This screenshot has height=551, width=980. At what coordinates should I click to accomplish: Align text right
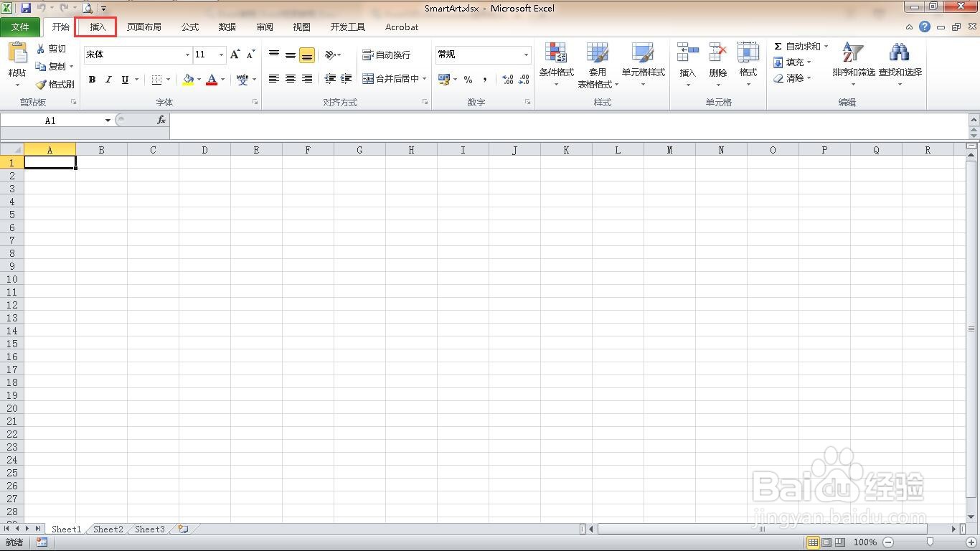(307, 79)
